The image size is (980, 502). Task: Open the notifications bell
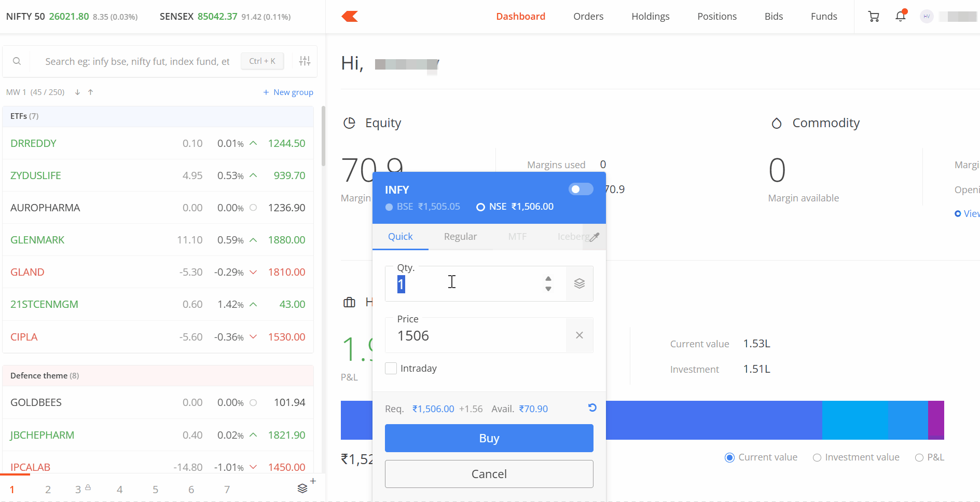(x=901, y=17)
